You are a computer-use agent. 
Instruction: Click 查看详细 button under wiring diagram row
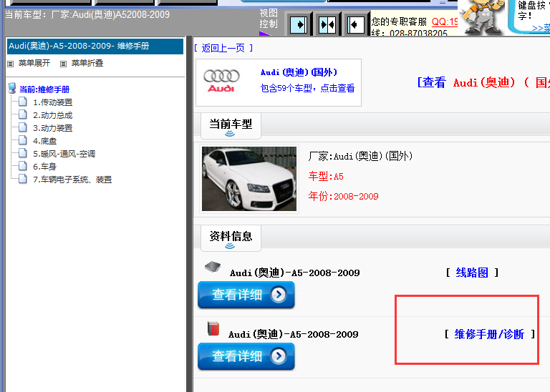246,295
